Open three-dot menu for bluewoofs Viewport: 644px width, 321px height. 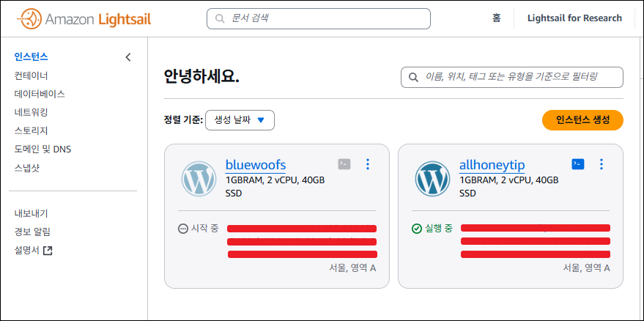[368, 164]
